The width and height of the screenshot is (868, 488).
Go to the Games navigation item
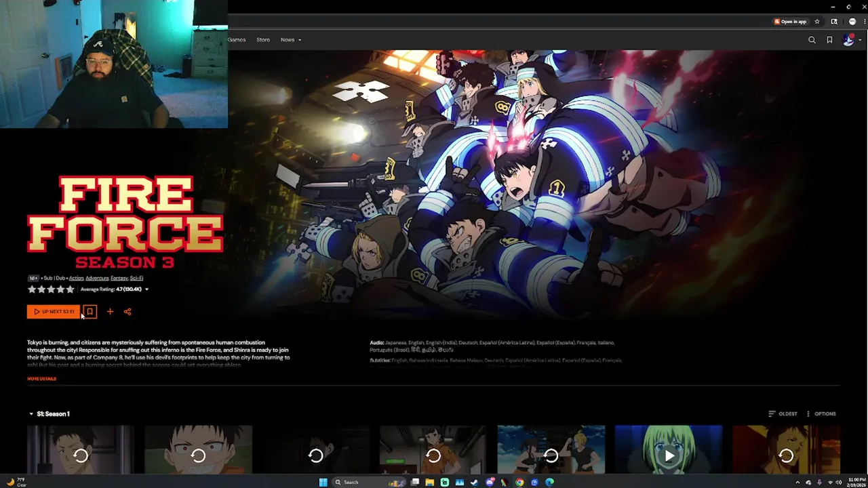pyautogui.click(x=237, y=40)
